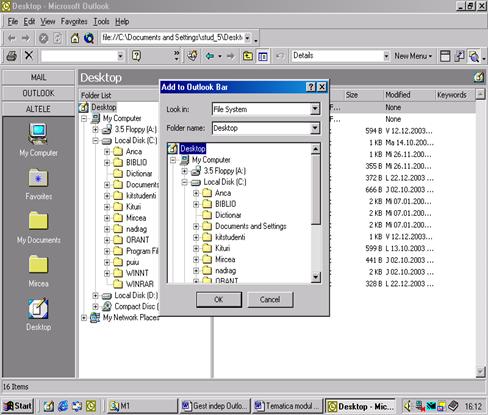Click the Print toolbar icon

tap(12, 56)
